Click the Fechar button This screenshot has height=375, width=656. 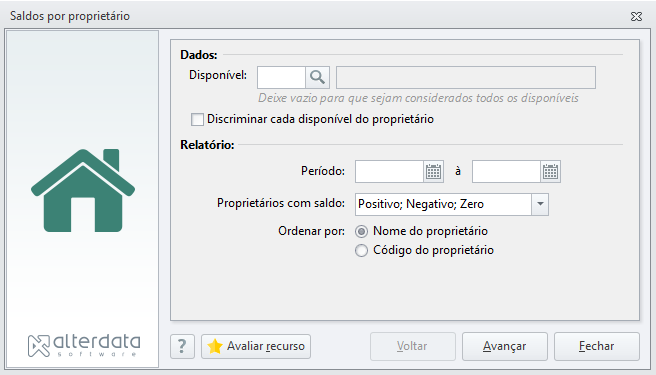(597, 346)
